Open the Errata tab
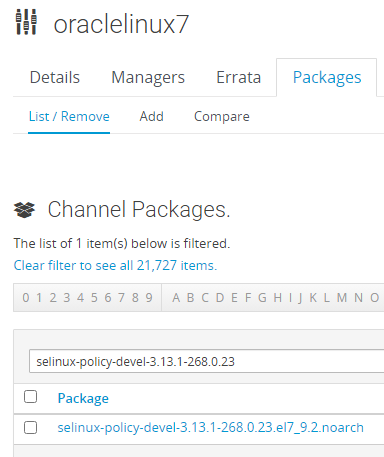Image resolution: width=384 pixels, height=457 pixels. 239,77
